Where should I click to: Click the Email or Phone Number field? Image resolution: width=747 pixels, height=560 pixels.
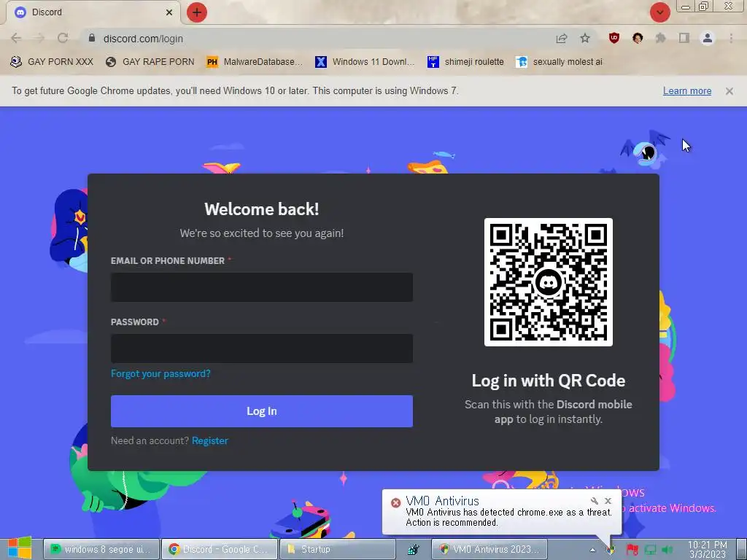(262, 287)
